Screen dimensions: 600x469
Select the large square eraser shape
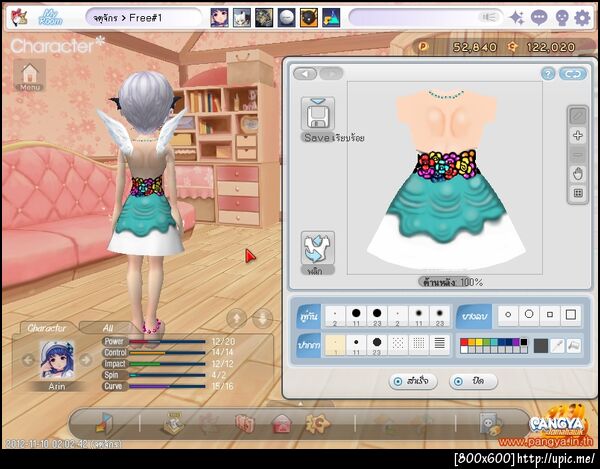click(x=571, y=315)
